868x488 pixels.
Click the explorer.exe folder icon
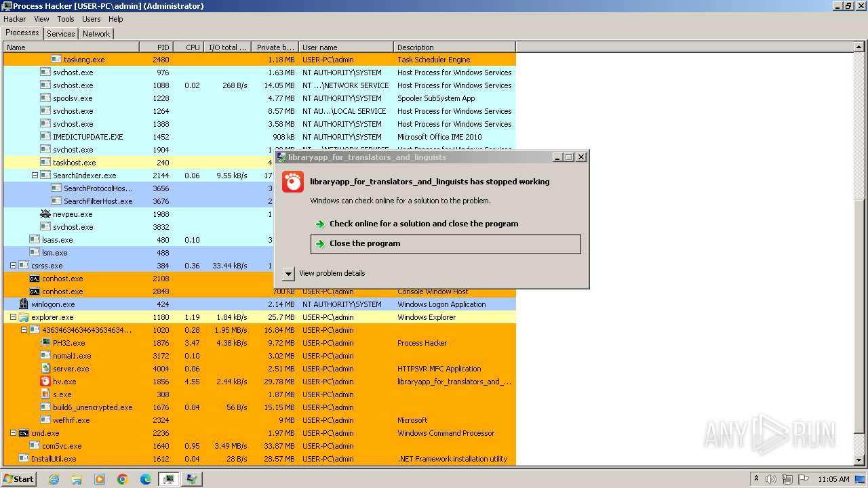pyautogui.click(x=24, y=317)
